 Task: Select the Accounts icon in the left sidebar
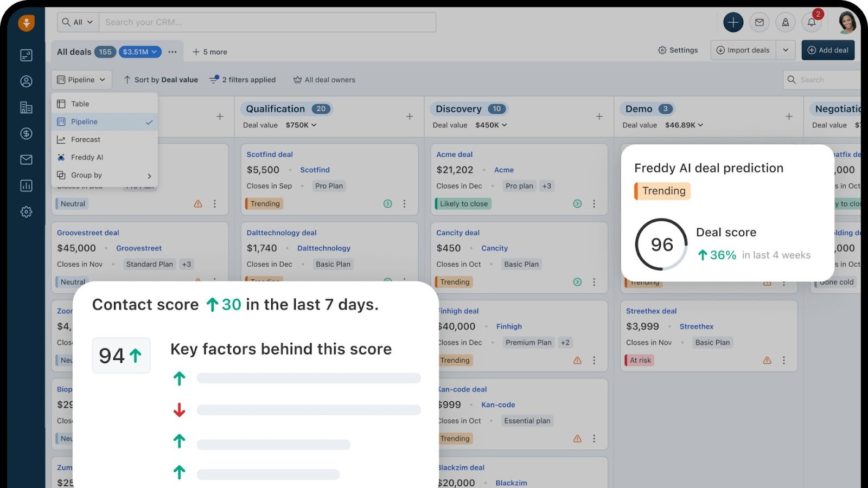pyautogui.click(x=25, y=107)
